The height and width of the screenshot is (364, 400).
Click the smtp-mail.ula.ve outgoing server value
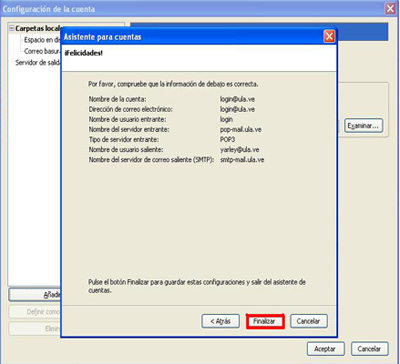[242, 160]
